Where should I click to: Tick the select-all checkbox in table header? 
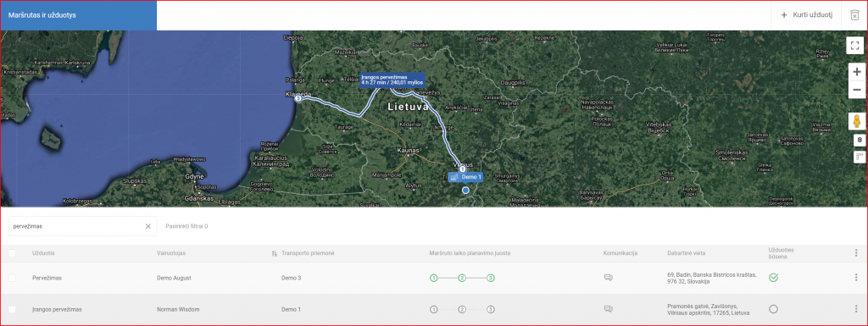click(x=12, y=253)
